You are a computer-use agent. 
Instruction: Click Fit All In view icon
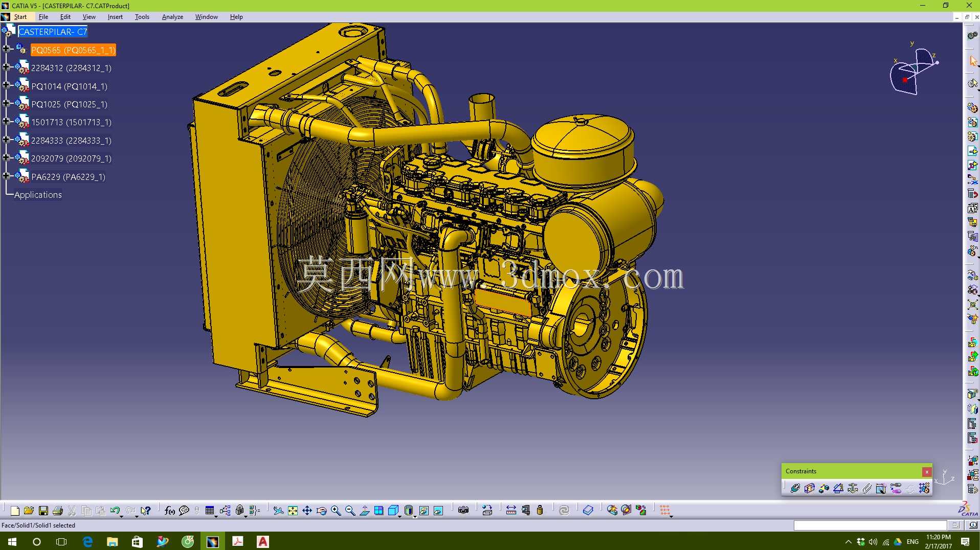point(293,510)
